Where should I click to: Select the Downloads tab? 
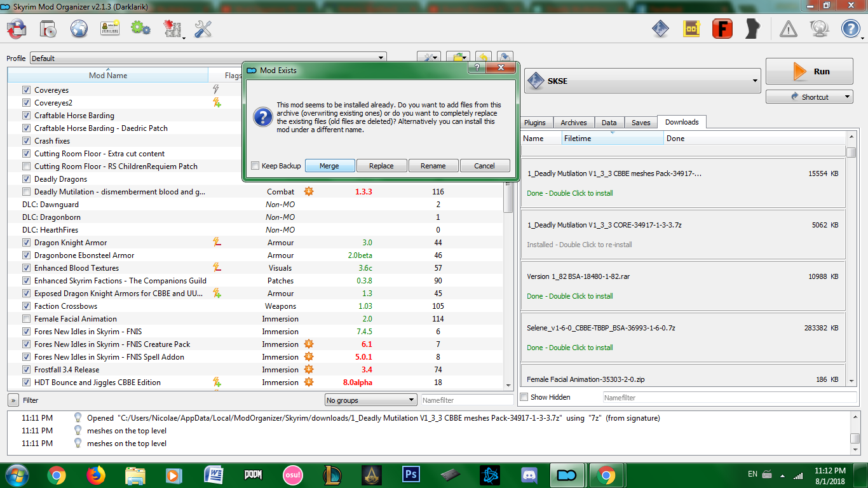[x=682, y=122]
